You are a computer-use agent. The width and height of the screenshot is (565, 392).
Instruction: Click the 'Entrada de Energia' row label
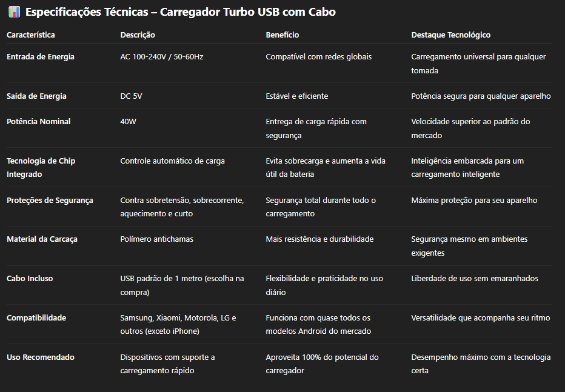click(41, 57)
